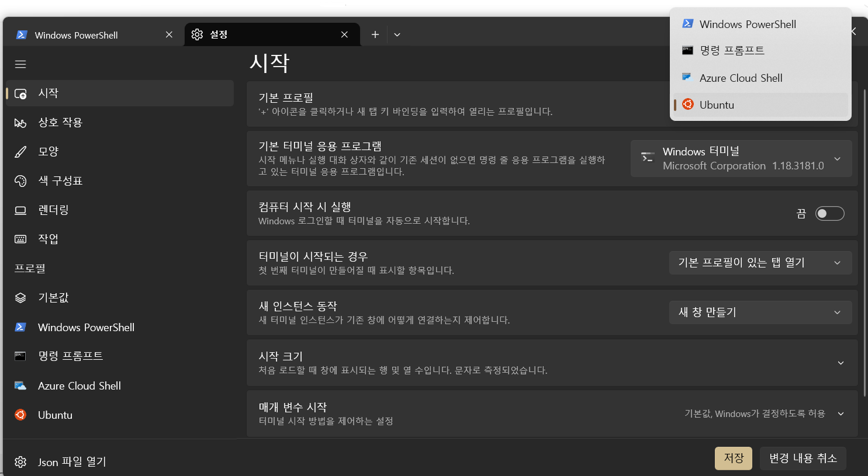Click the 색 구성표 palette icon

coord(20,181)
